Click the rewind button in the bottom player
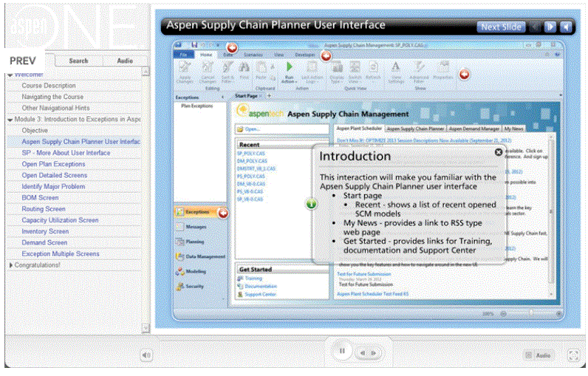Image resolution: width=588 pixels, height=376 pixels. coord(363,353)
